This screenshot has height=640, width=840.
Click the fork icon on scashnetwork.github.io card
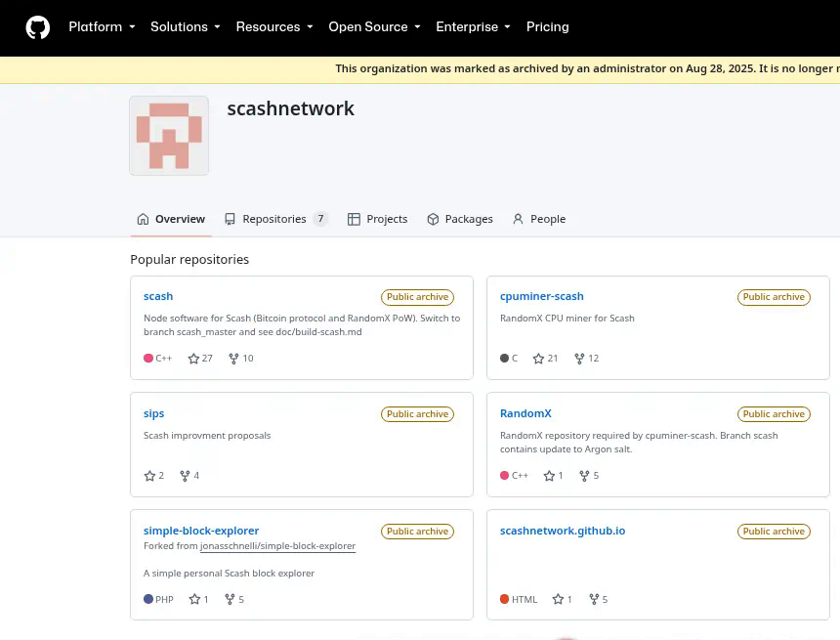594,599
